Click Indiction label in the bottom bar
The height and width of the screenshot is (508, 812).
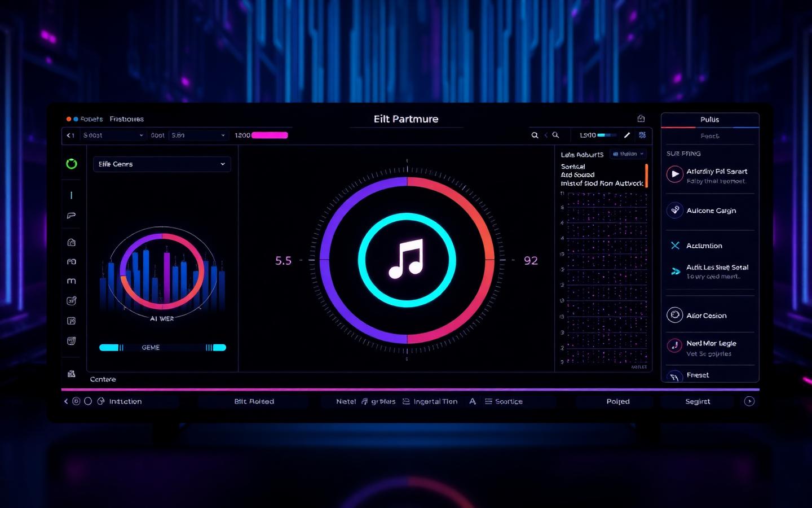coord(125,401)
